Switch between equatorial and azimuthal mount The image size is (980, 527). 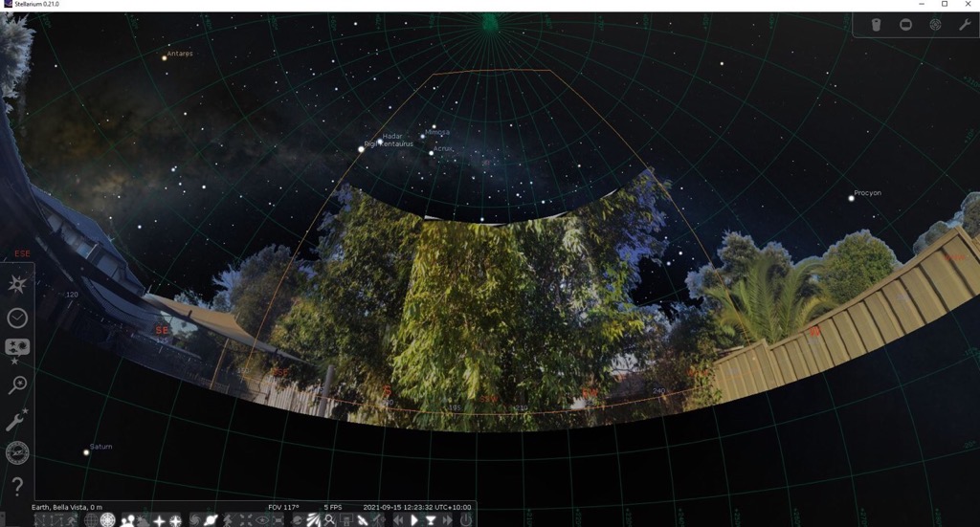point(229,519)
